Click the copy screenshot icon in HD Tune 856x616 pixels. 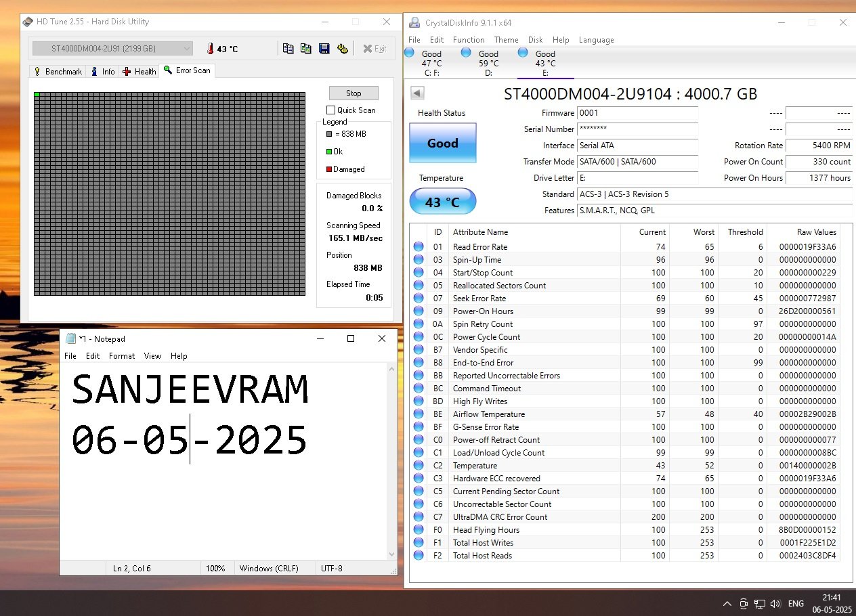[x=306, y=49]
